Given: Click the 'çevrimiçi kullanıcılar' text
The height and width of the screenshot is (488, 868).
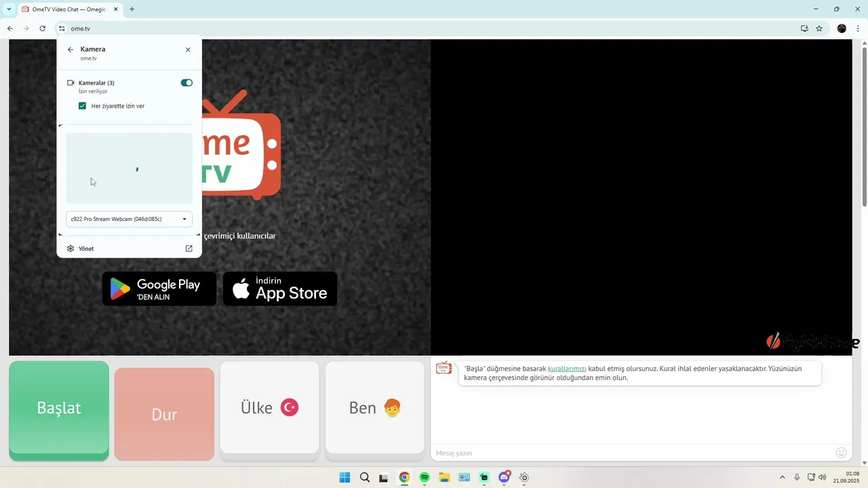Looking at the screenshot, I should click(240, 236).
